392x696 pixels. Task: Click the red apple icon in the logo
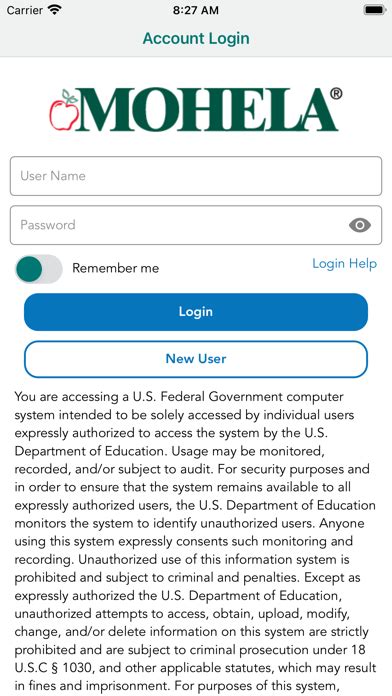(x=64, y=110)
